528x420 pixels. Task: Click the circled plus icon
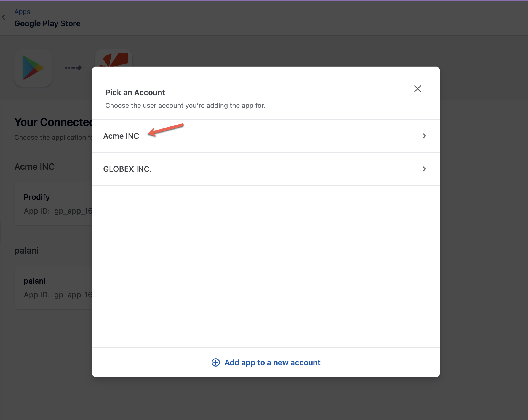[216, 363]
